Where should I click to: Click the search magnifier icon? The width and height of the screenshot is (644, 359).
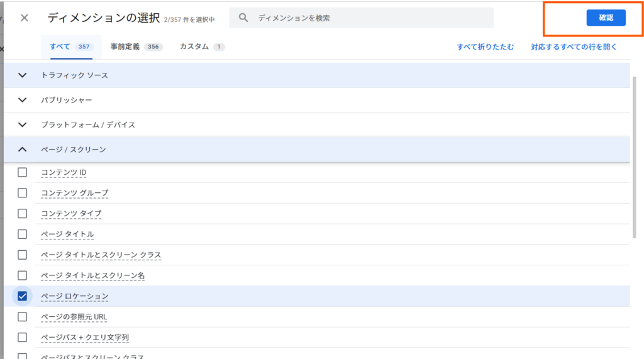[244, 18]
